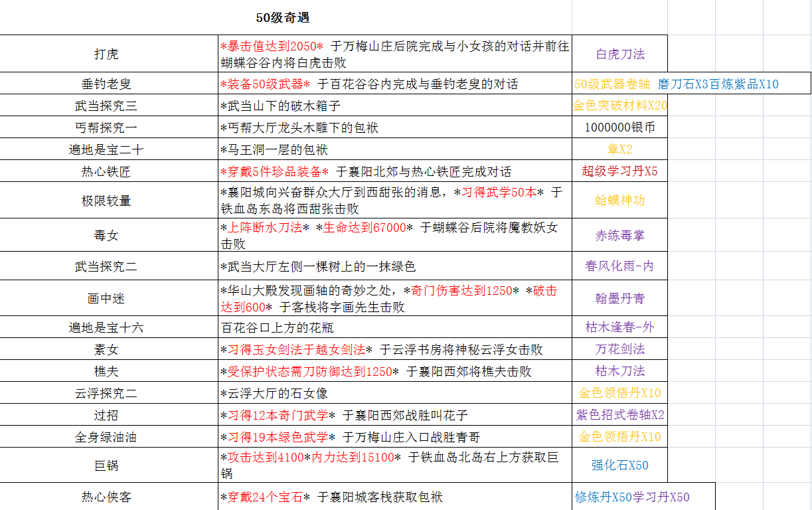Click the cell "武当山下的破木箱子"

(x=395, y=106)
